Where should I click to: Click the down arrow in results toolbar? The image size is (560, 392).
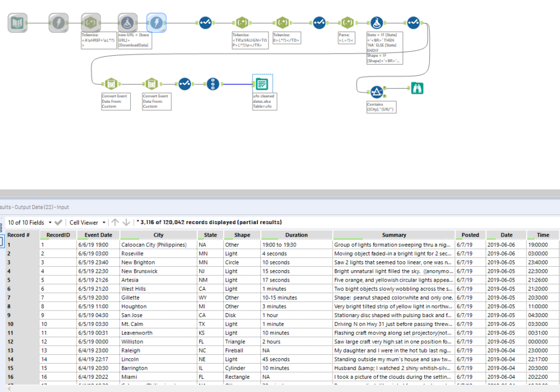click(x=126, y=223)
